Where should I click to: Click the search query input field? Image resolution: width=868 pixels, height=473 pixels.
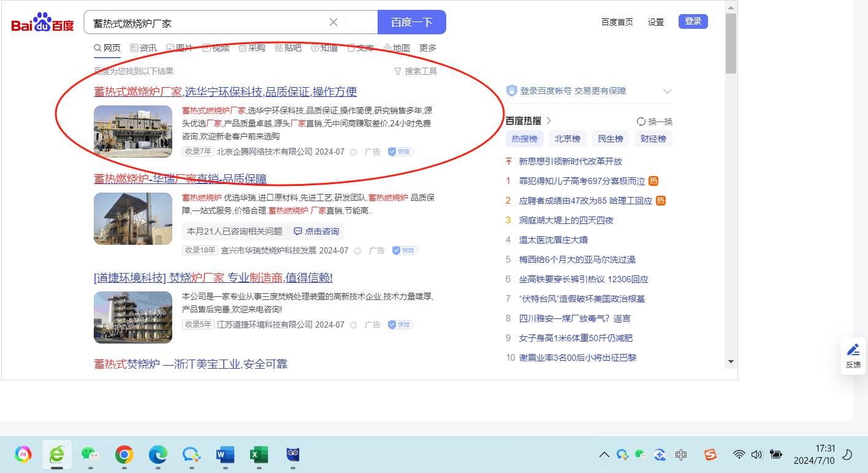click(208, 23)
